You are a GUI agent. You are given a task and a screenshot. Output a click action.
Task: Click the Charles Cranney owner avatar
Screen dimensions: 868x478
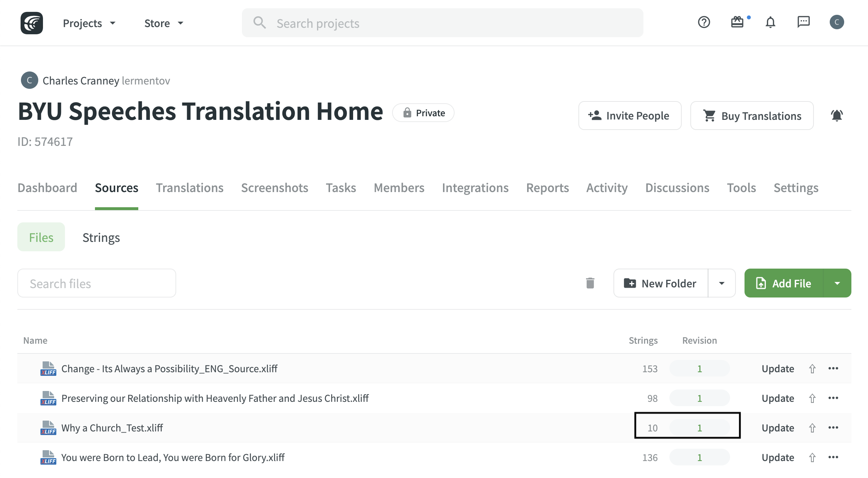point(30,80)
